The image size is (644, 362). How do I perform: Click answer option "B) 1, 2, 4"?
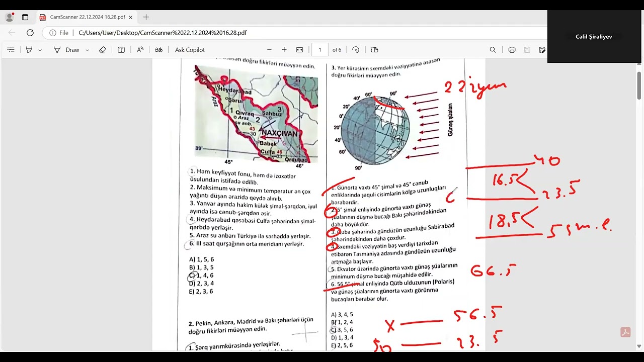[x=342, y=322]
